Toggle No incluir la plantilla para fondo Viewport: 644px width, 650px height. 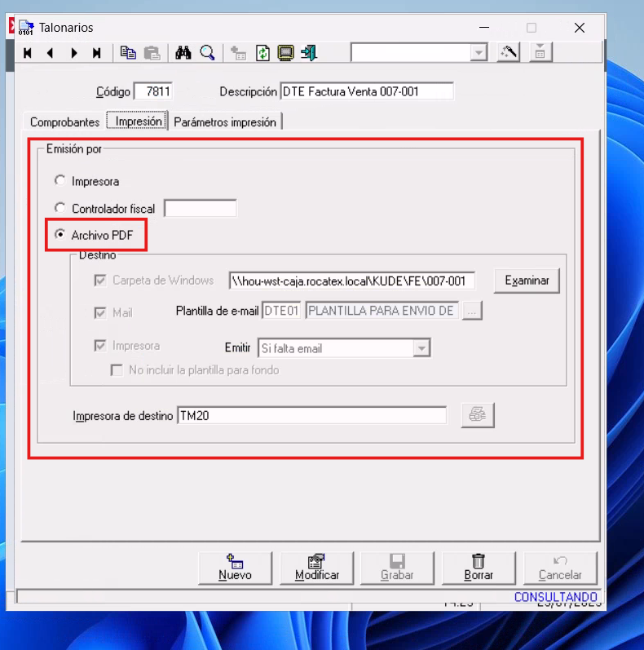(117, 370)
